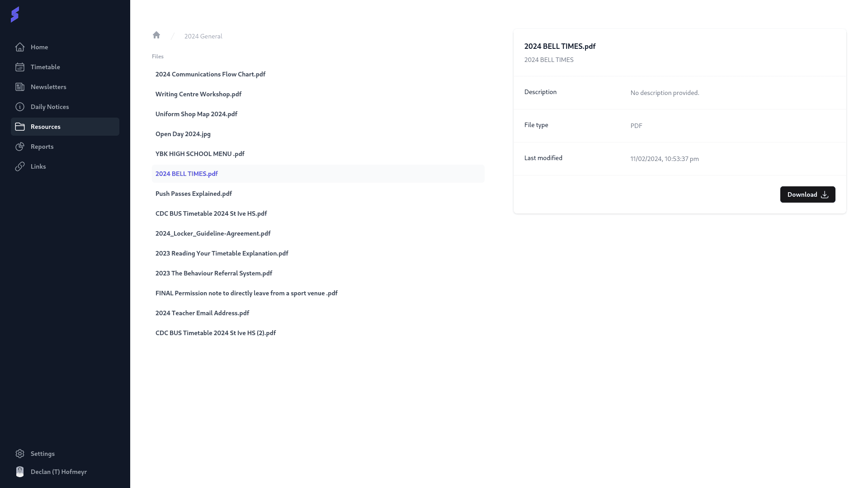
Task: Open the Open Day 2024.jpg file
Action: [x=183, y=134]
